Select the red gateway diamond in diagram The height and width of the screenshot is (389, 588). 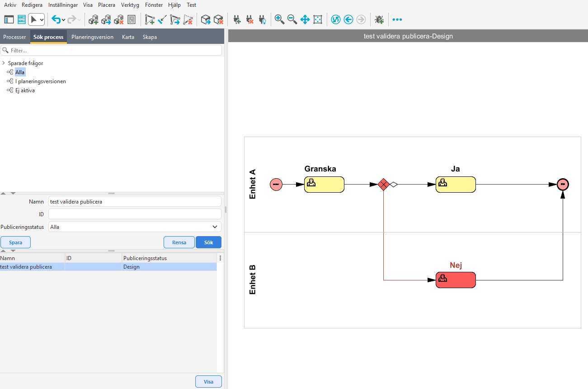point(383,185)
